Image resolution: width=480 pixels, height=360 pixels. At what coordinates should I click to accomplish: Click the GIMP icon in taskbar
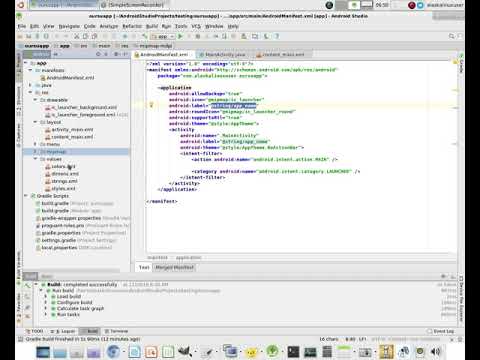[x=184, y=351]
